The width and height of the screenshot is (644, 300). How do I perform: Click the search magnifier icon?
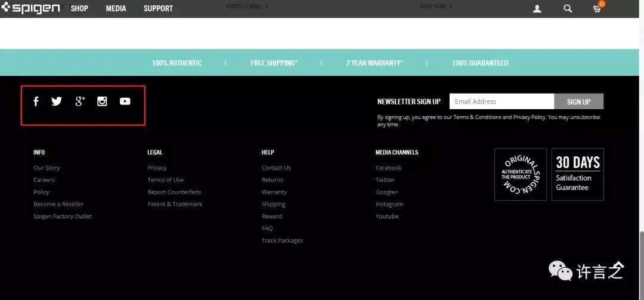(568, 8)
